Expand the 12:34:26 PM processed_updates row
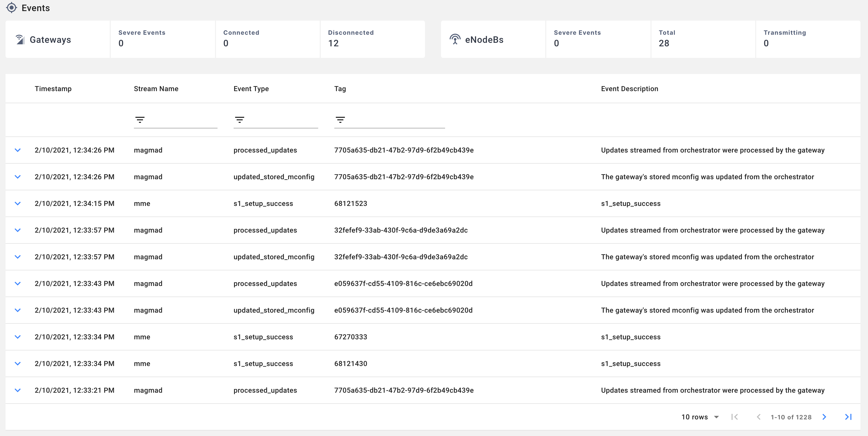 pyautogui.click(x=18, y=150)
